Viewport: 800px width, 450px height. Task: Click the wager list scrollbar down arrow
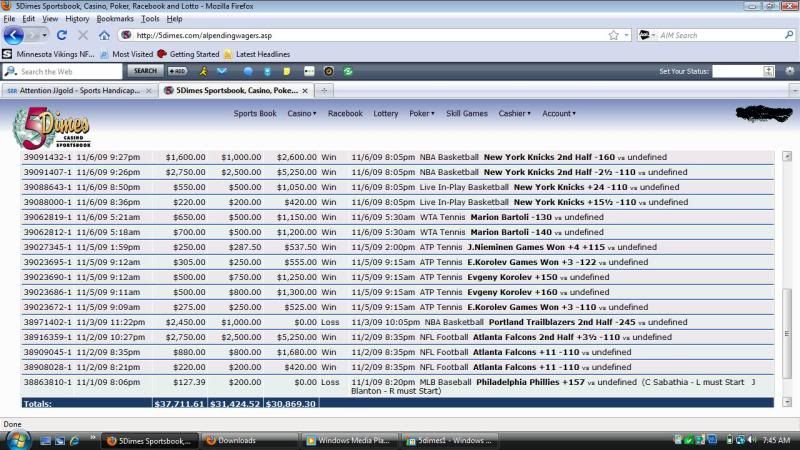(x=787, y=402)
